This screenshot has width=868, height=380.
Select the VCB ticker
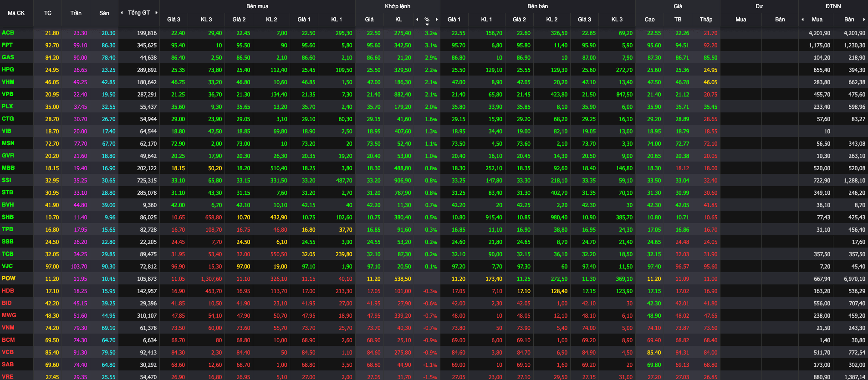point(8,352)
